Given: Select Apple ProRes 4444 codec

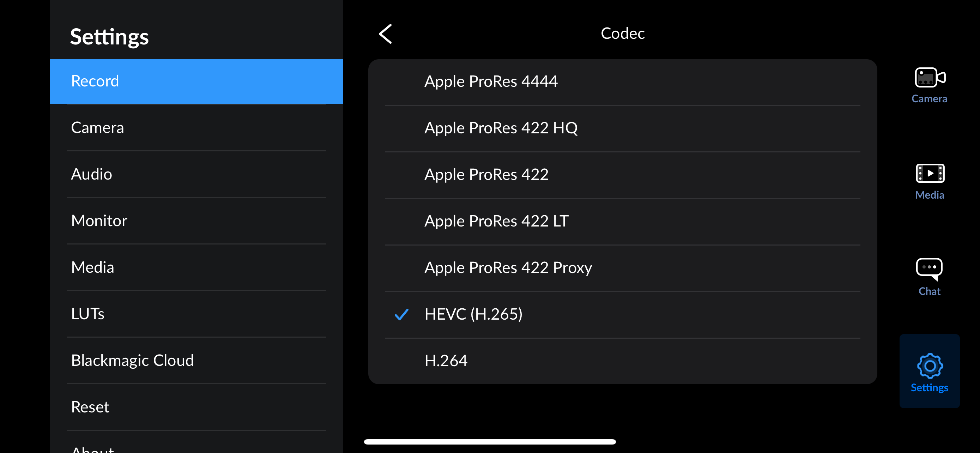Looking at the screenshot, I should (x=491, y=81).
